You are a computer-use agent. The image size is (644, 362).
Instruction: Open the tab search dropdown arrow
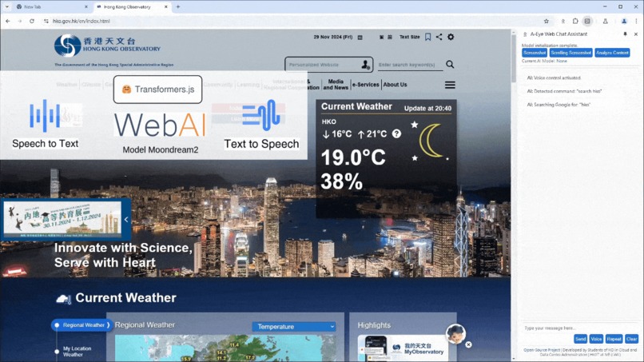(7, 7)
